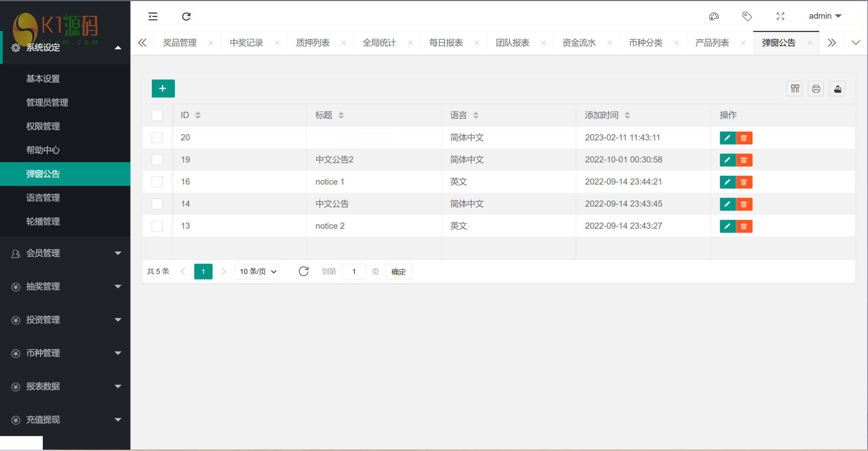Viewport: 868px width, 451px height.
Task: Collapse sidebar with the menu fold icon
Action: point(153,17)
